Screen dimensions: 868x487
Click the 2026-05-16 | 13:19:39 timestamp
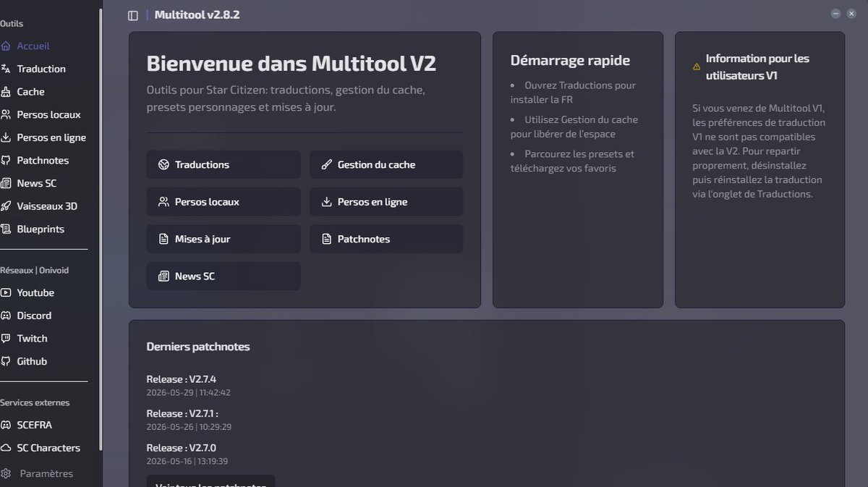(187, 461)
